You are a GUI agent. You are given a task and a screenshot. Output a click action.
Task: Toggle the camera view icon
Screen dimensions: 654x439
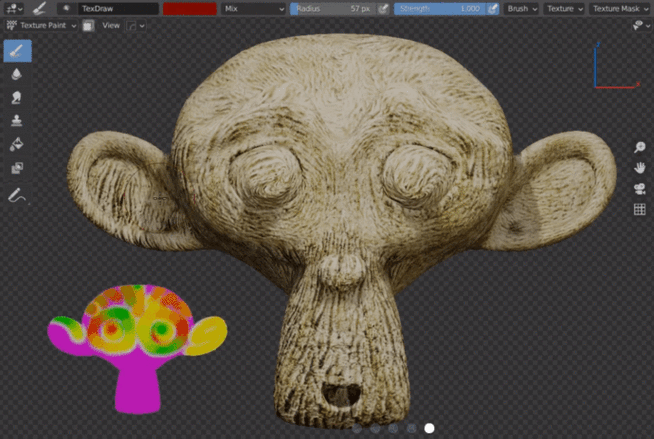(639, 188)
